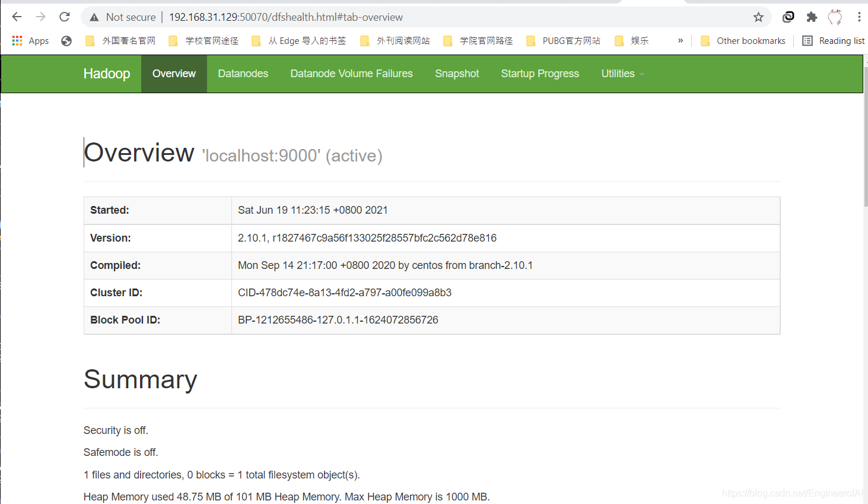Viewport: 868px width, 504px height.
Task: Open the Extensions puzzle icon
Action: (812, 17)
